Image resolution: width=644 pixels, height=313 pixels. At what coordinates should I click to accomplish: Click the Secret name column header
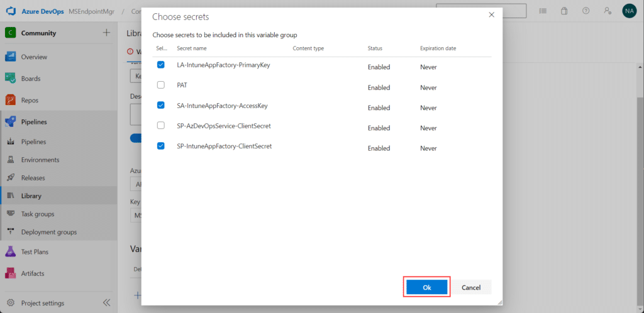(192, 48)
